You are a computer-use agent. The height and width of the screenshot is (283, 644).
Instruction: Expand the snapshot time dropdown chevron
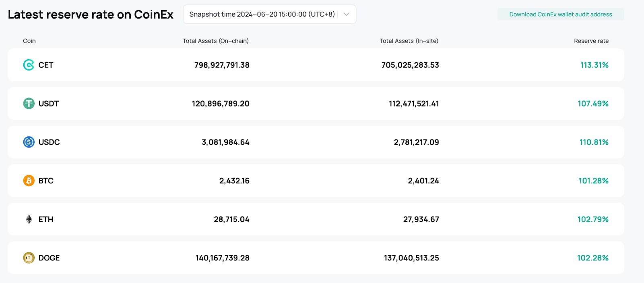(346, 15)
